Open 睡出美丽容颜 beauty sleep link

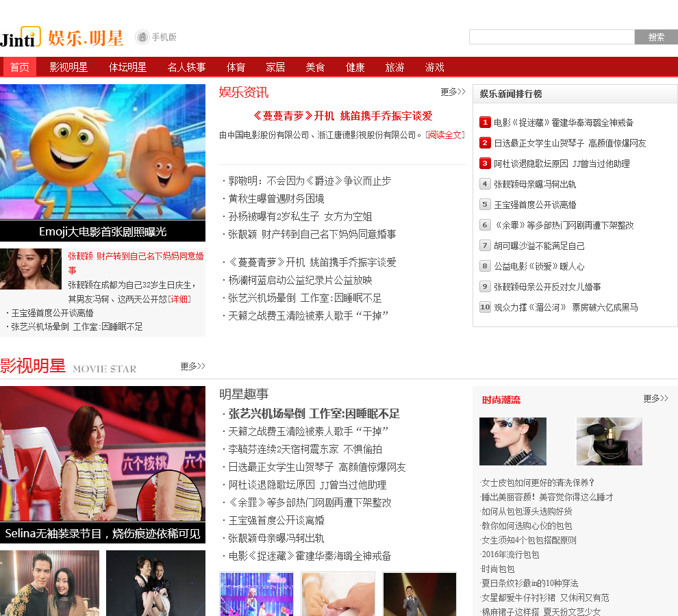[x=547, y=497]
